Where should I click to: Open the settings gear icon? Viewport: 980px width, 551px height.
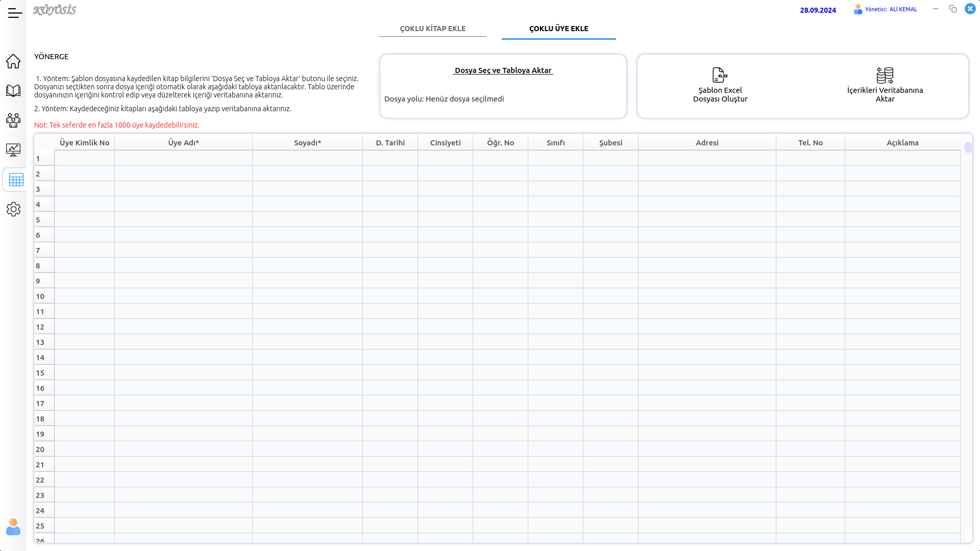pos(13,209)
